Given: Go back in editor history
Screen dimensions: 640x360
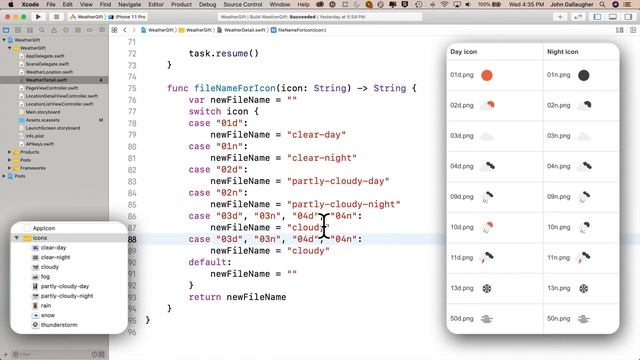Looking at the screenshot, I should [x=125, y=30].
